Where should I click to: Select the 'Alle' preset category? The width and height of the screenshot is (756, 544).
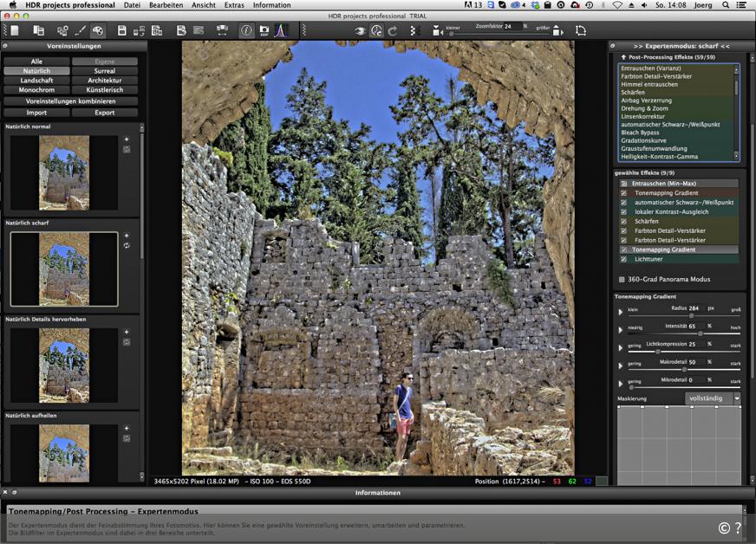click(x=36, y=62)
